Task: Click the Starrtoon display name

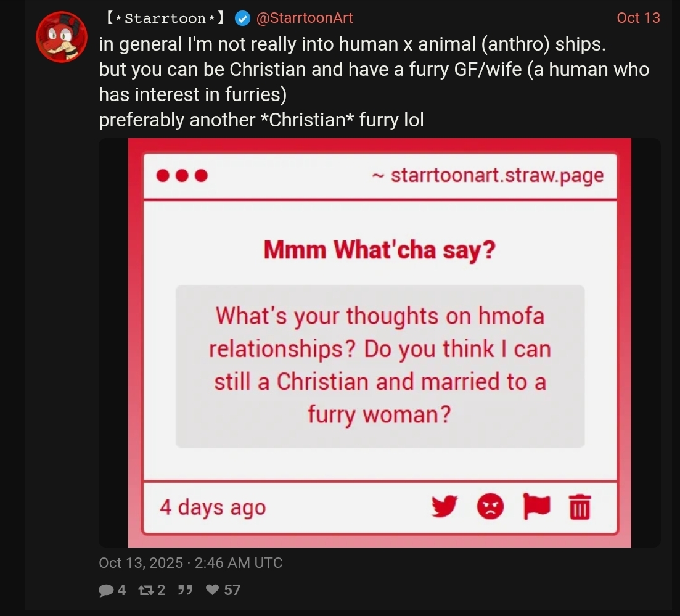Action: (x=165, y=18)
